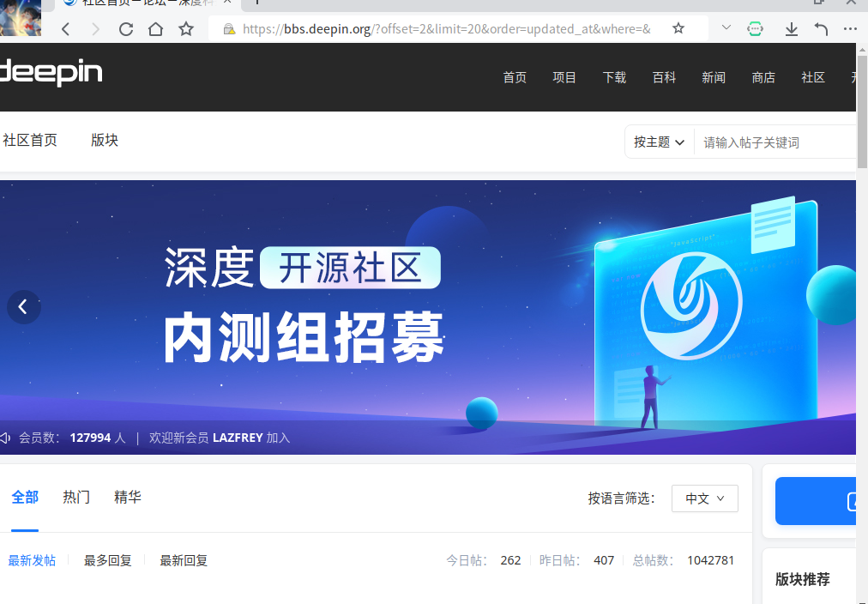Mute the member announcement speaker icon
This screenshot has height=604, width=868.
[x=8, y=437]
